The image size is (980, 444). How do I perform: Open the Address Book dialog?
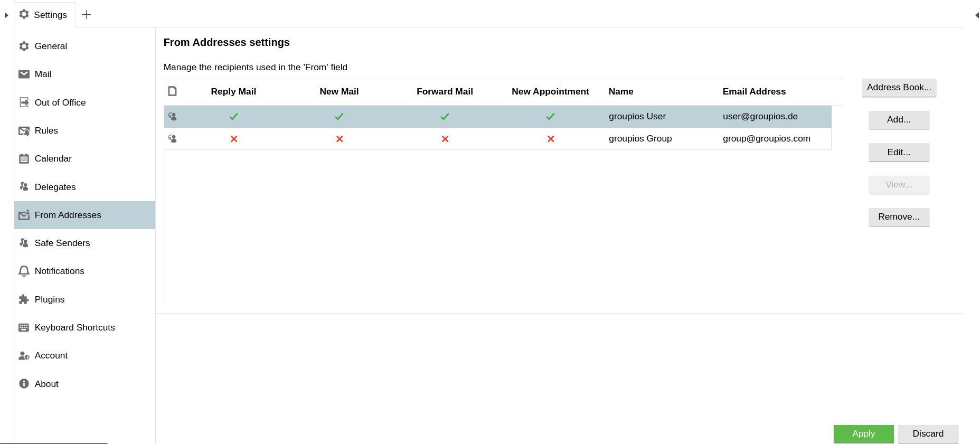pos(899,88)
